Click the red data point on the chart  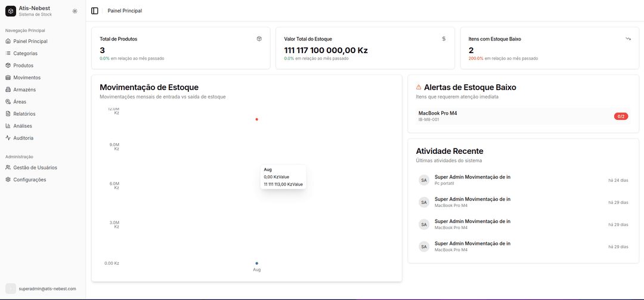(257, 119)
